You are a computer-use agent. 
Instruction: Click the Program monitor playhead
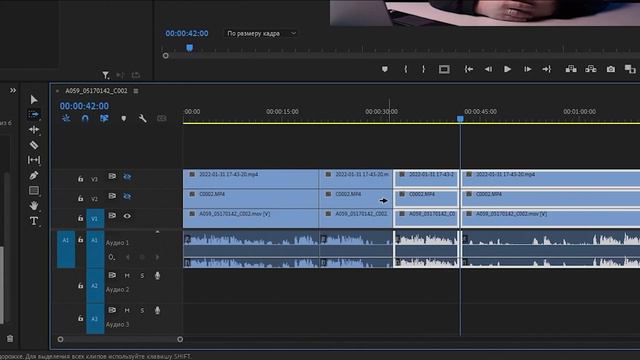point(189,48)
